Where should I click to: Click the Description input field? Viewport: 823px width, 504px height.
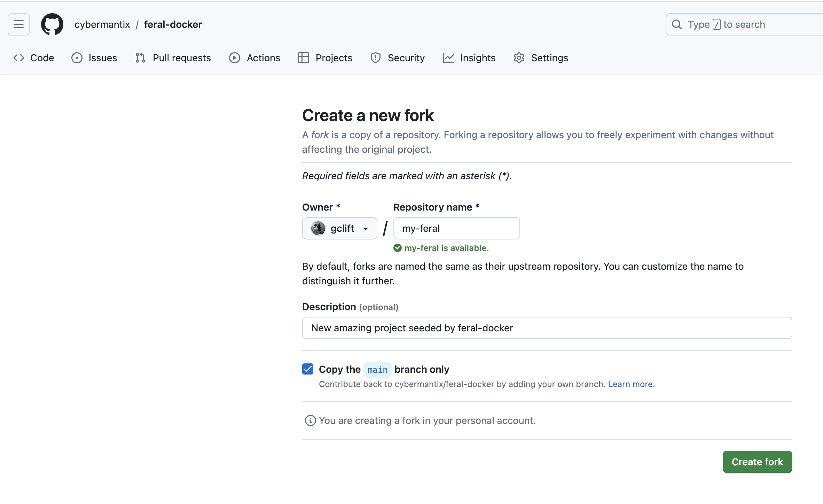[547, 328]
